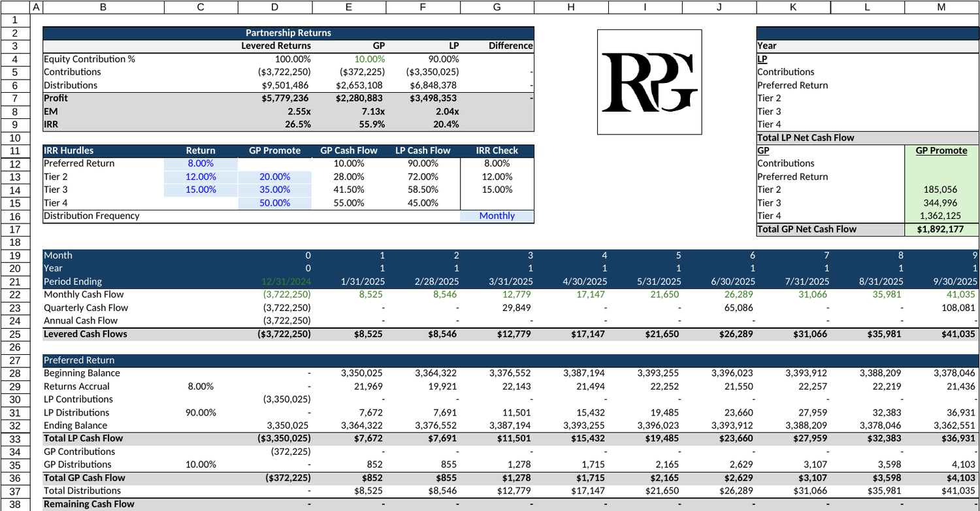
Task: Click the Tier 4 GP Promote 50.00% cell
Action: coord(274,203)
